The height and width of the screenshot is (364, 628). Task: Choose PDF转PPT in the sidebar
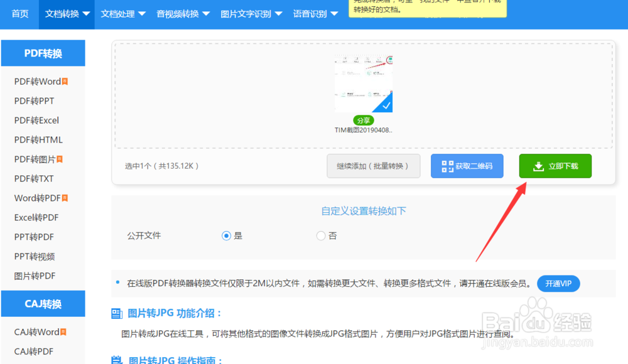[x=34, y=101]
